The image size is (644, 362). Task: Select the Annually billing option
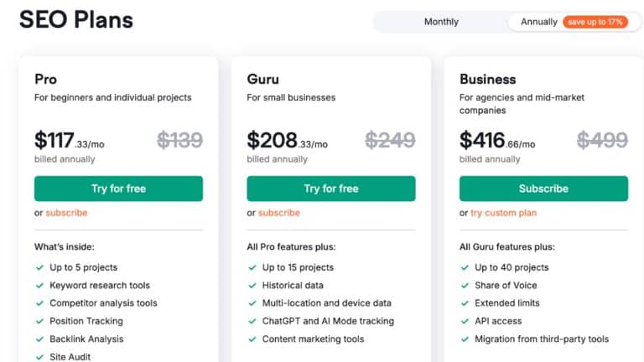[x=538, y=22]
